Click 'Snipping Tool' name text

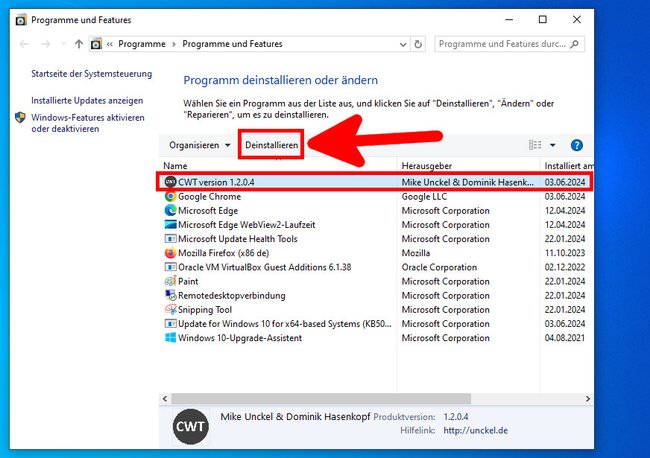[x=205, y=310]
